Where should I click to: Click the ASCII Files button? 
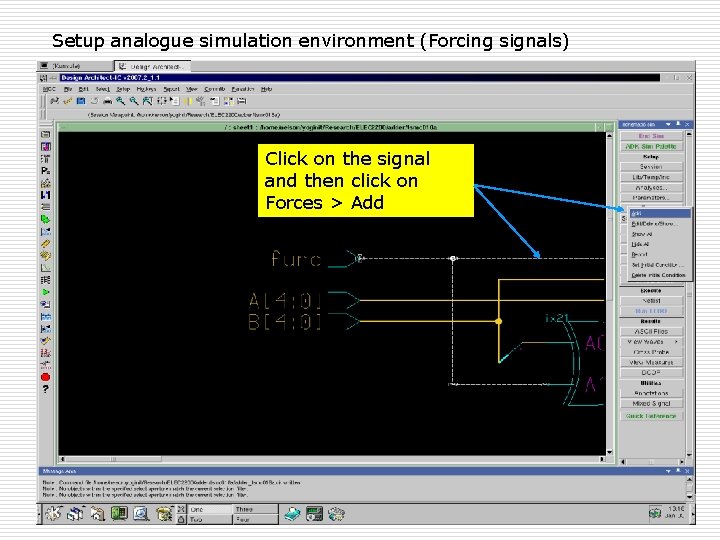651,332
